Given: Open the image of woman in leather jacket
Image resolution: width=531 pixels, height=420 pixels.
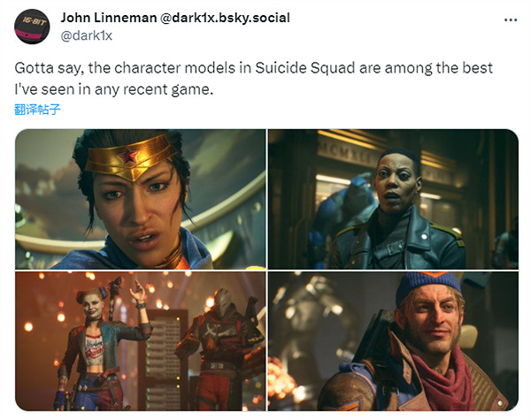Looking at the screenshot, I should click(x=393, y=199).
